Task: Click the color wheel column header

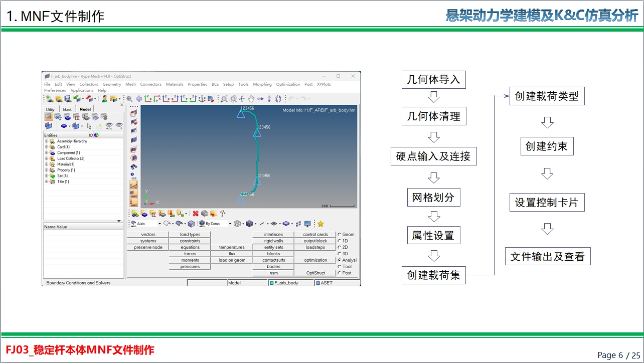Action: [96, 135]
